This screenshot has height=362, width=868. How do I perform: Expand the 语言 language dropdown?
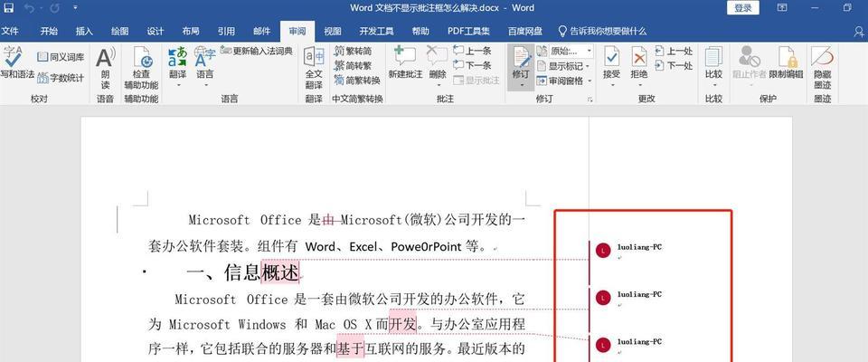point(205,85)
